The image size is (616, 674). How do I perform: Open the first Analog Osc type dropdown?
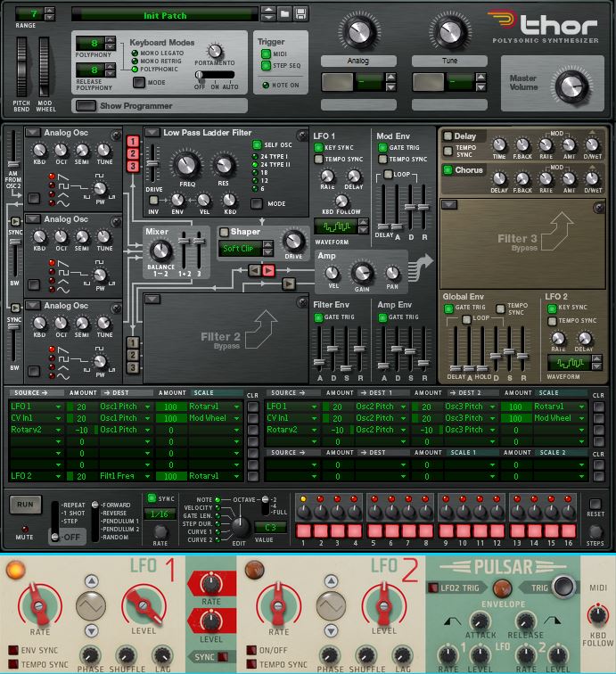[x=33, y=132]
